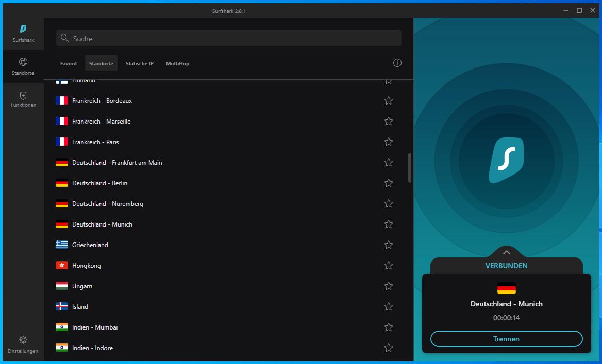Click the VERBUNDEN status label

click(507, 266)
